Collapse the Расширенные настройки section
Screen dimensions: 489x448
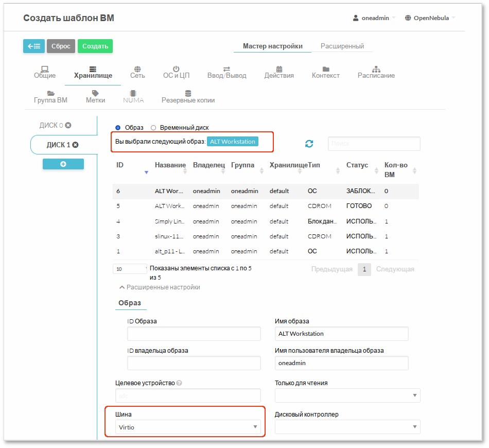(160, 287)
